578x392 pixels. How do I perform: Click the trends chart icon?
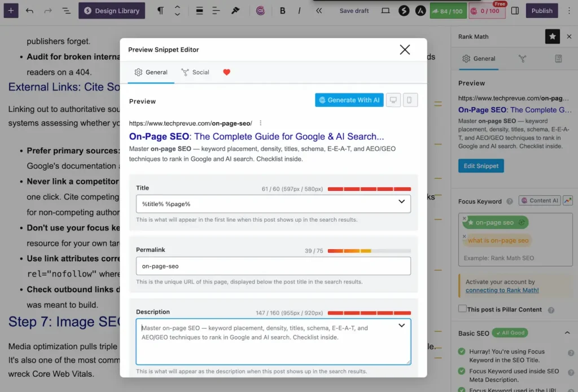pos(567,201)
